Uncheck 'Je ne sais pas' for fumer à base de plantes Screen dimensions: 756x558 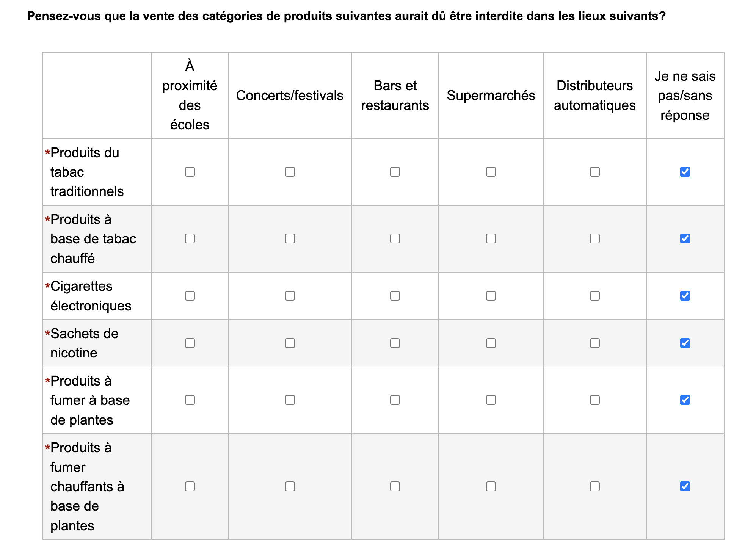tap(685, 400)
